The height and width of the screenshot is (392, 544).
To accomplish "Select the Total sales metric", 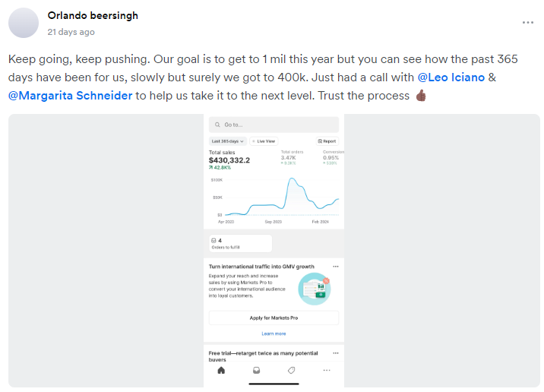I will click(x=229, y=157).
